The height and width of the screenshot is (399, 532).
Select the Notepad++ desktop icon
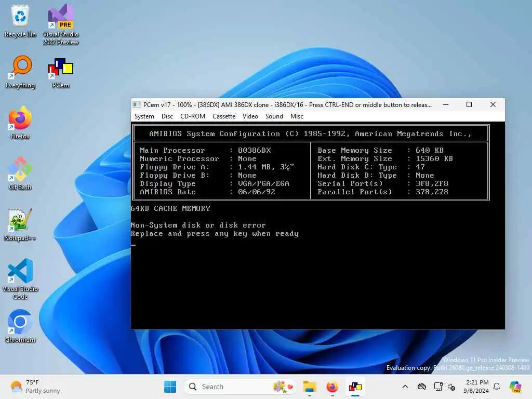20,224
